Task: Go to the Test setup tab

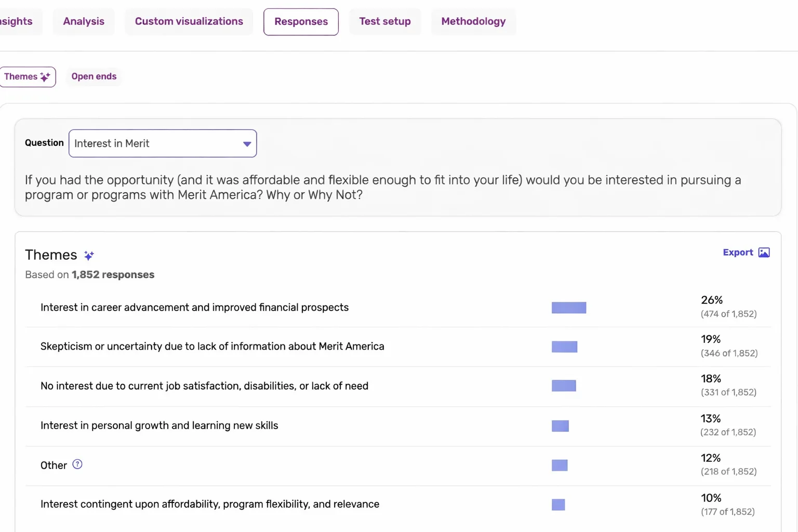Action: click(x=384, y=21)
